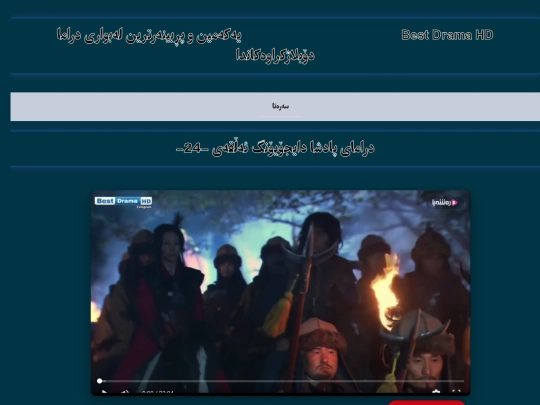540x405 pixels.
Task: Click the play button in video controls
Action: 104,392
